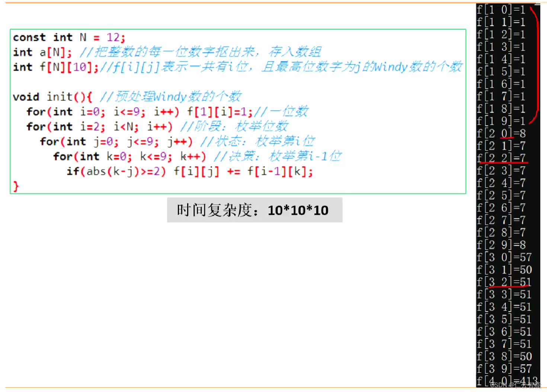
Task: Click the 'int f[N][10];' declaration line
Action: pyautogui.click(x=238, y=67)
